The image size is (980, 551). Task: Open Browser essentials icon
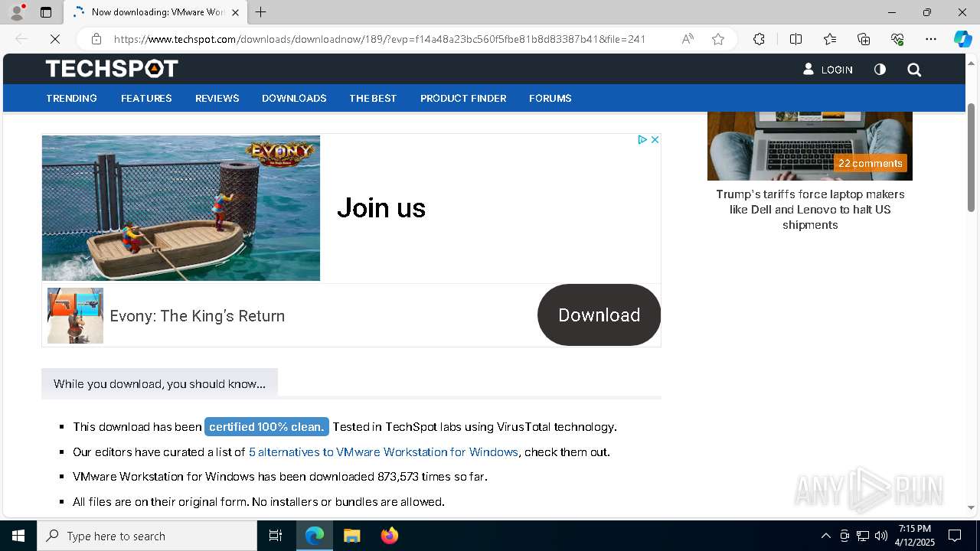pyautogui.click(x=897, y=39)
